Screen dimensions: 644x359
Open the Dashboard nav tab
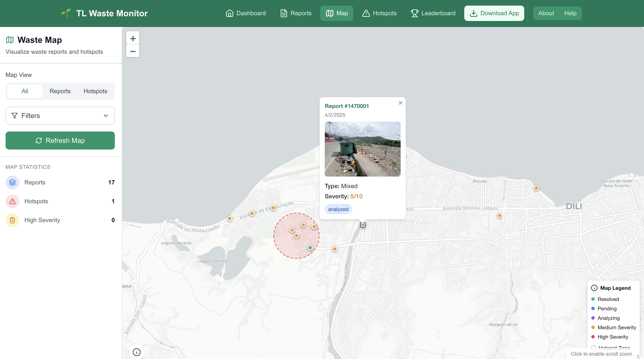(246, 13)
